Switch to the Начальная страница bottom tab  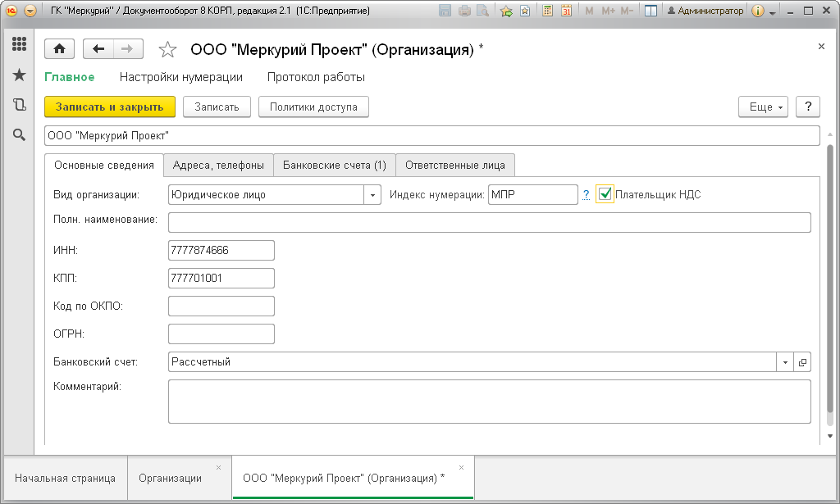pos(65,479)
